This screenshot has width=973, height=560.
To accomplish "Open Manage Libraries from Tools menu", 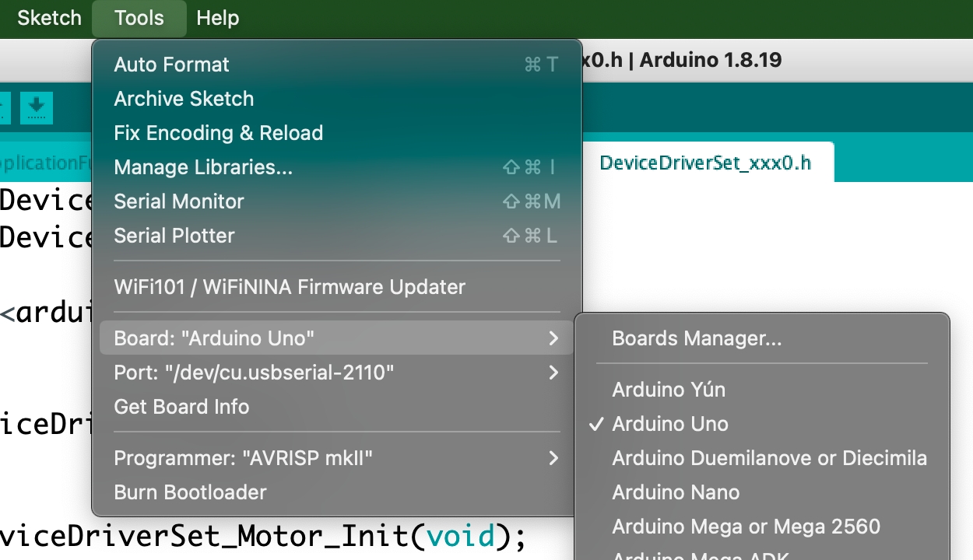I will pyautogui.click(x=203, y=167).
